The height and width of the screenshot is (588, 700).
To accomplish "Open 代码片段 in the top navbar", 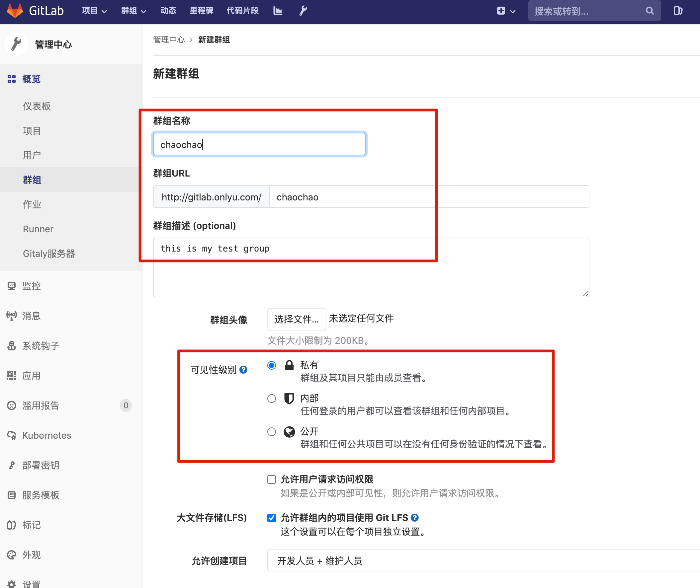I will pyautogui.click(x=242, y=11).
